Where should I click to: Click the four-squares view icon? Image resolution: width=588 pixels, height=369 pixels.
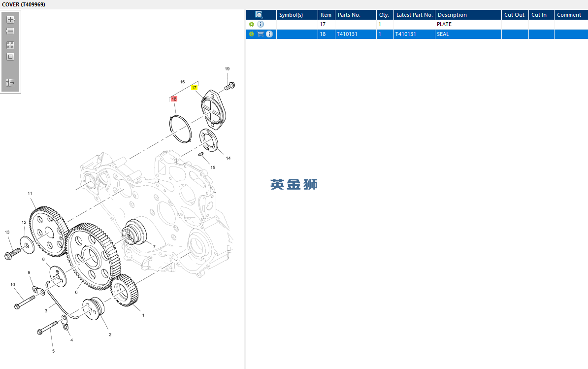pos(10,45)
